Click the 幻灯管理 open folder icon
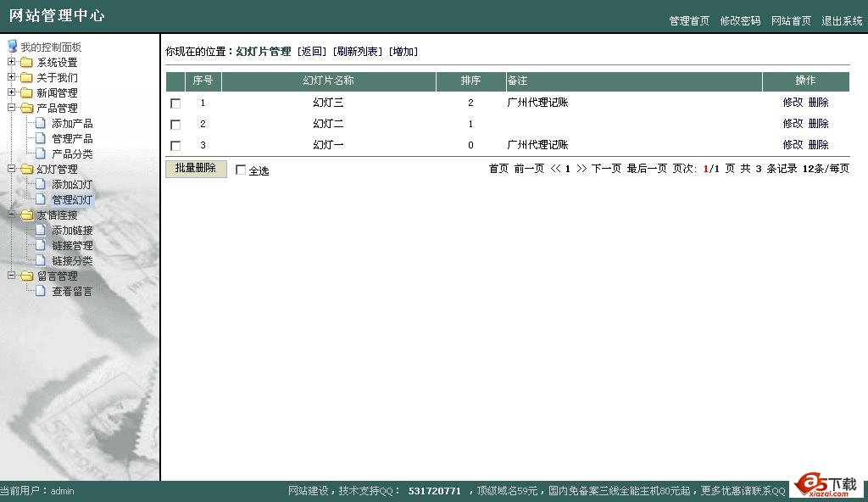 click(26, 169)
